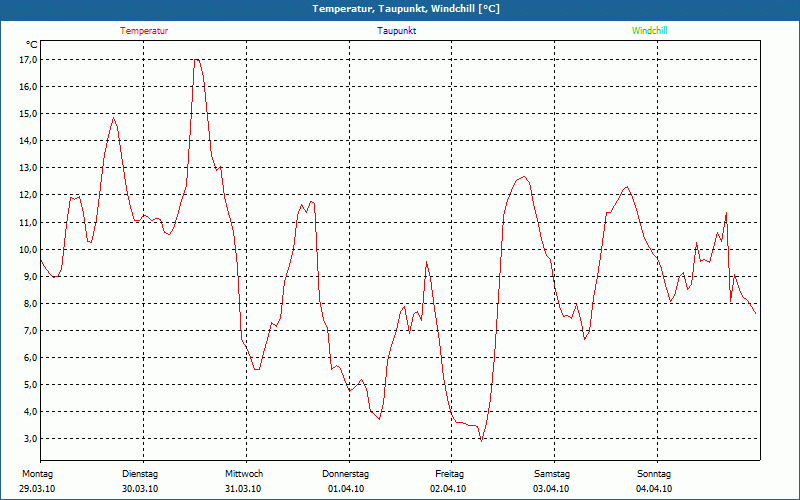Click the Mittwoch day label
Viewport: 800px width, 500px height.
click(244, 474)
